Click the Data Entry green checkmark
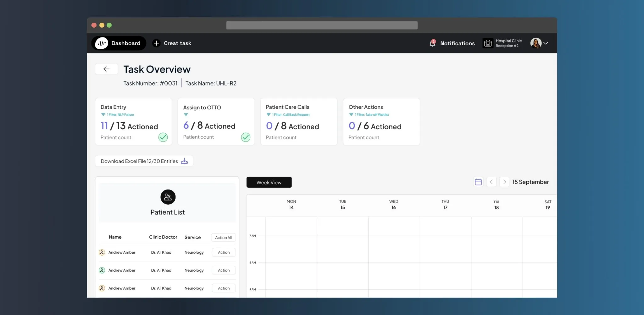644x315 pixels. pyautogui.click(x=163, y=137)
